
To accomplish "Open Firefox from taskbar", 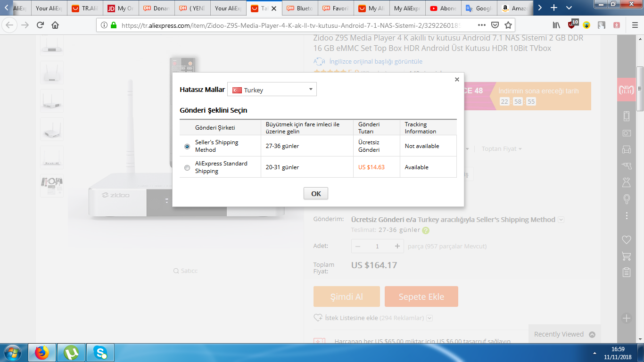I will coord(42,353).
